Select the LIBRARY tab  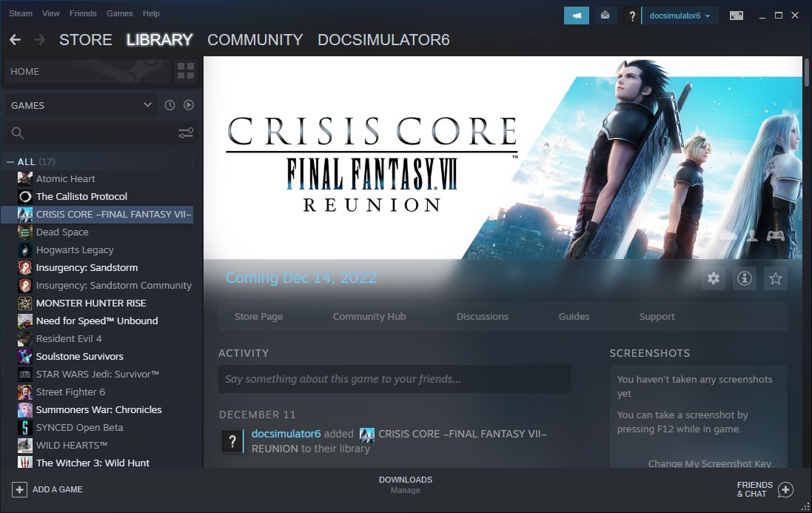click(159, 40)
